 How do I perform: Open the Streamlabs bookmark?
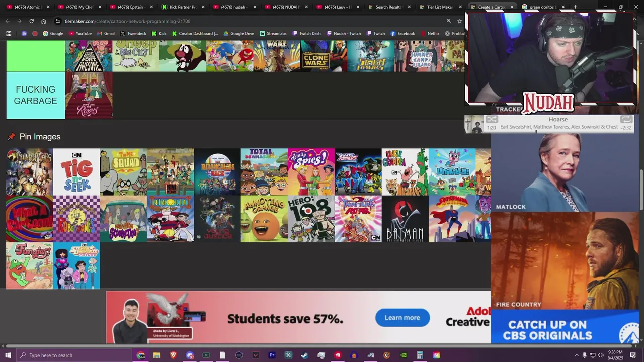point(273,34)
